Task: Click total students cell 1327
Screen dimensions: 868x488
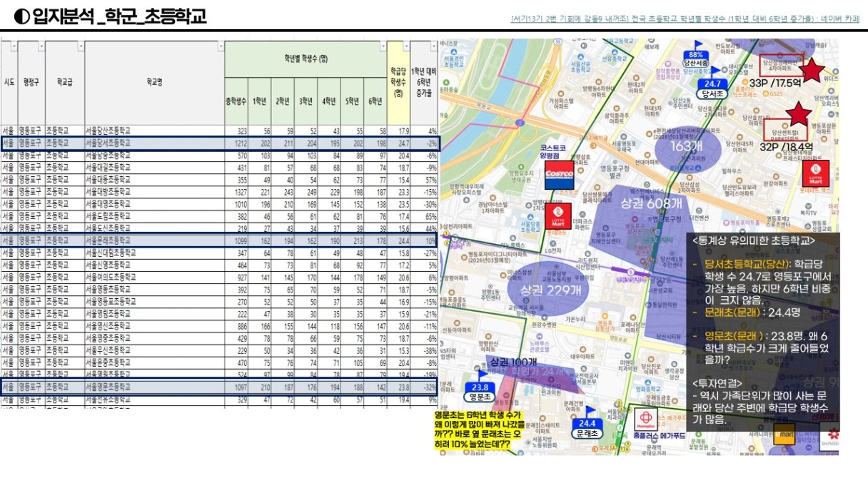Action: [236, 193]
